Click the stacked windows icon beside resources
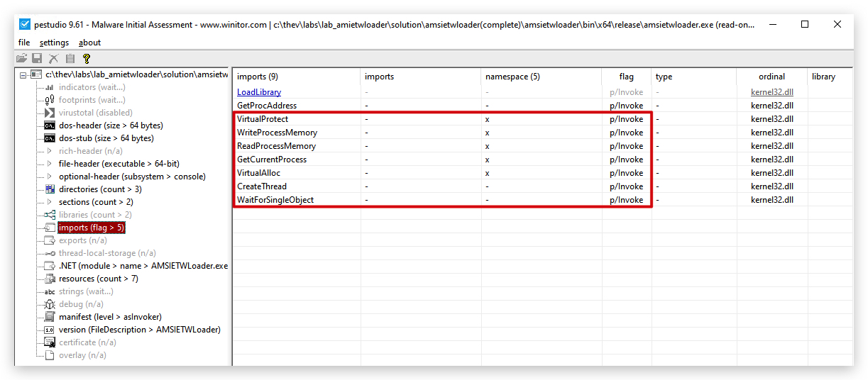 pos(50,279)
